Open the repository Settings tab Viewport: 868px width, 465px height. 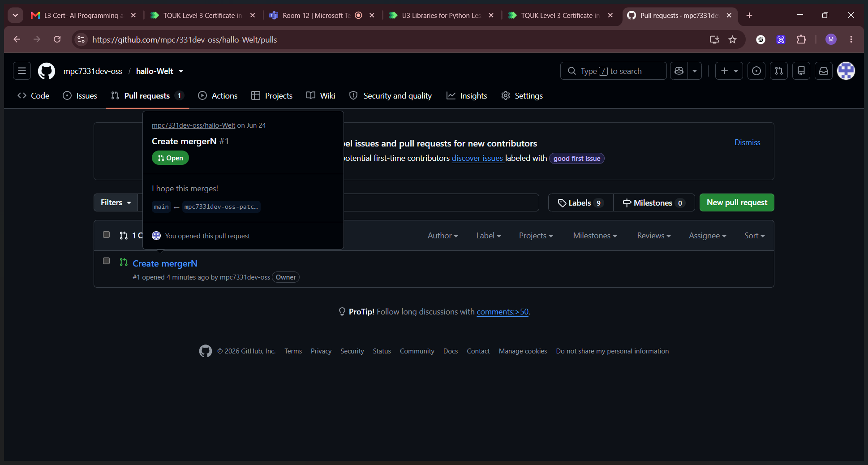pos(522,95)
